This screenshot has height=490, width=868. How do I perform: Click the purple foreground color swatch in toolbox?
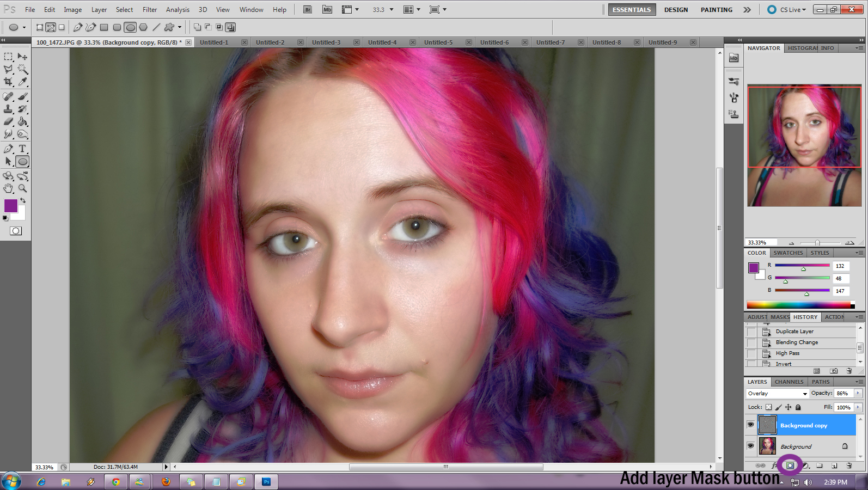click(10, 205)
